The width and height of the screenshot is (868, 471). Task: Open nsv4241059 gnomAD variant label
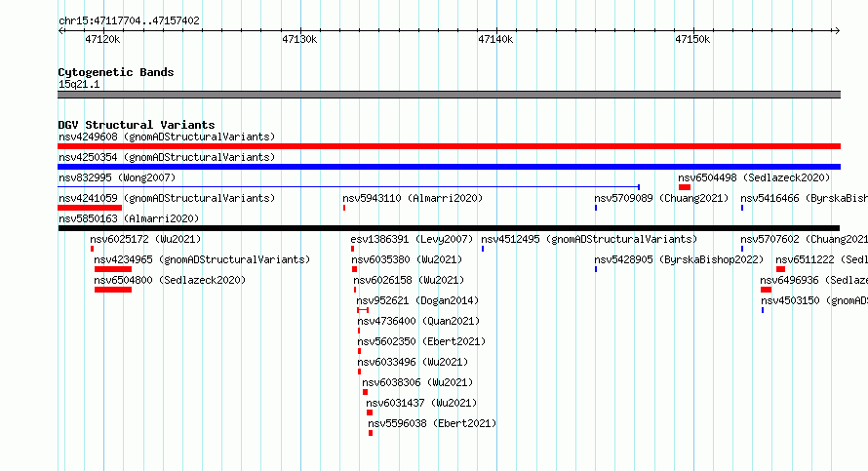point(167,198)
